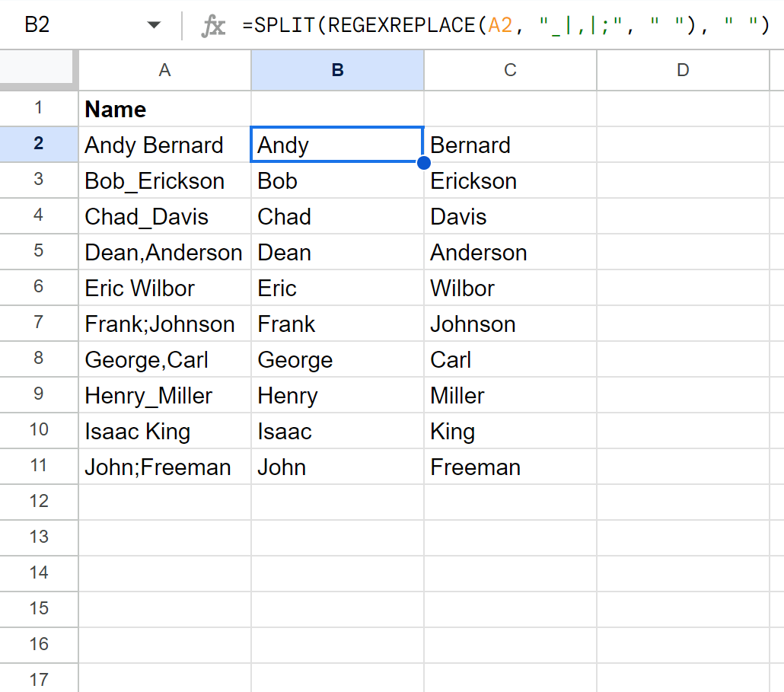Image resolution: width=784 pixels, height=692 pixels.
Task: Select row 12 header
Action: click(x=39, y=502)
